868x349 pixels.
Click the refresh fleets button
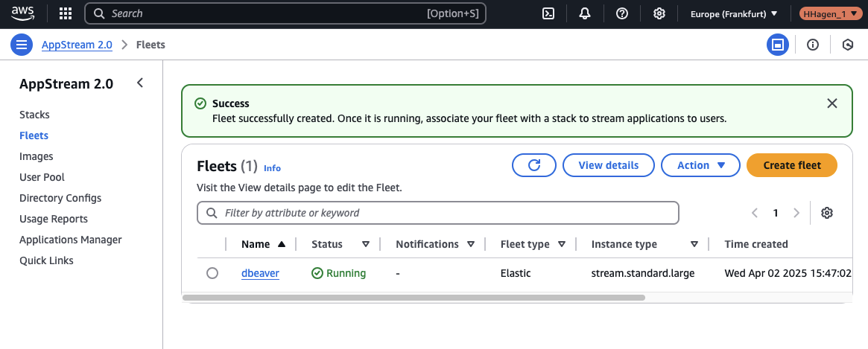pos(533,165)
